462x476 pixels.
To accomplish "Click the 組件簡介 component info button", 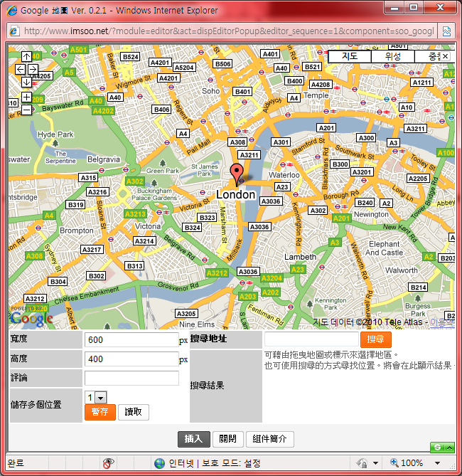I will point(269,439).
